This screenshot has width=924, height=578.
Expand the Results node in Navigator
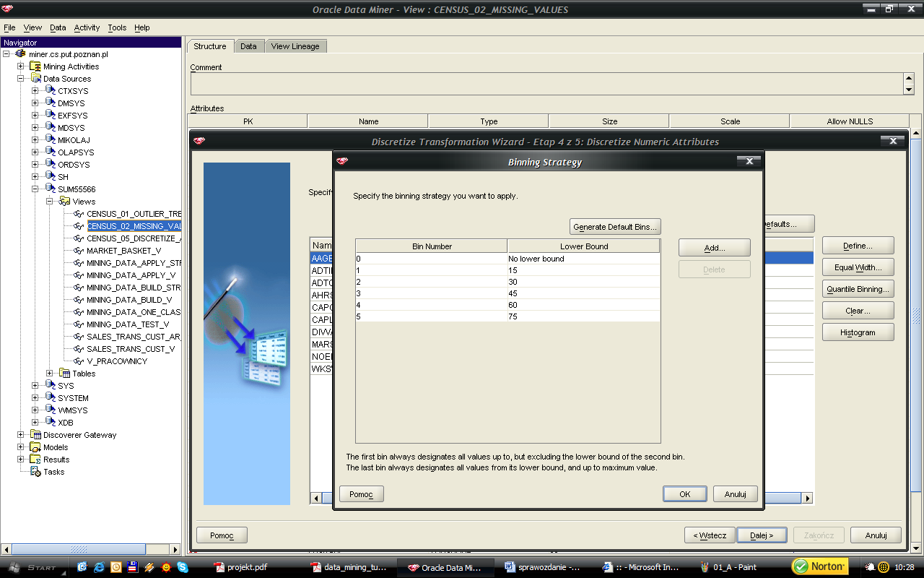(21, 460)
